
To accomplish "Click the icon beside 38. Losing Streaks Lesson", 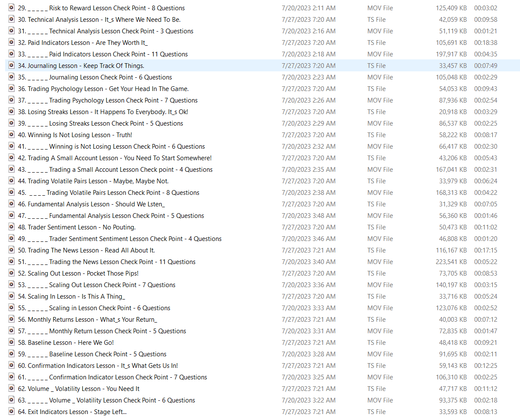I will coord(12,112).
